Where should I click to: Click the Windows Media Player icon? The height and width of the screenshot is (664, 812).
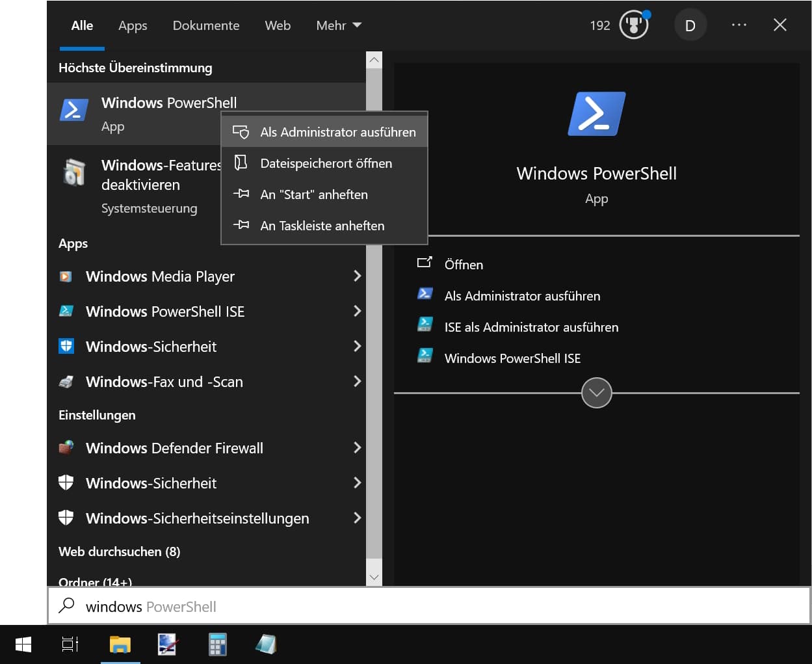(66, 276)
